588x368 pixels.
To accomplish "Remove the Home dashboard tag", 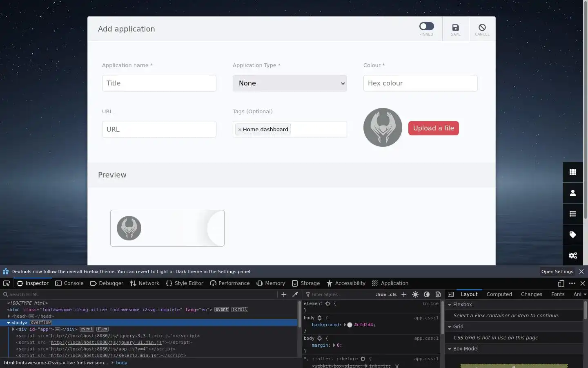I will coord(240,130).
